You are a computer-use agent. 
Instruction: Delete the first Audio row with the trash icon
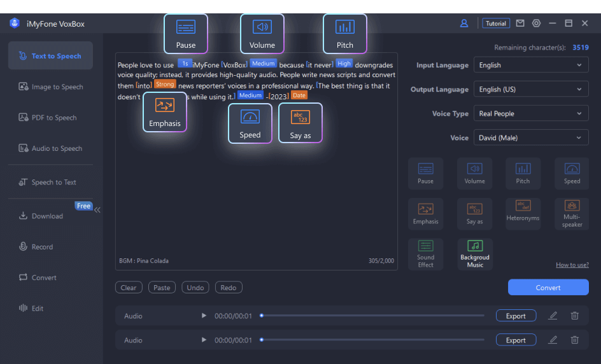pos(574,316)
